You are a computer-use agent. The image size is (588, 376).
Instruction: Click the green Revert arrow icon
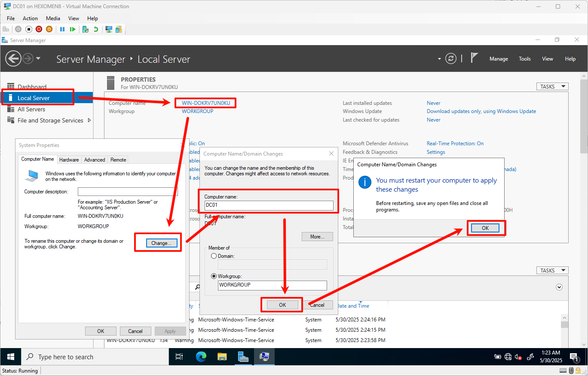pos(95,29)
